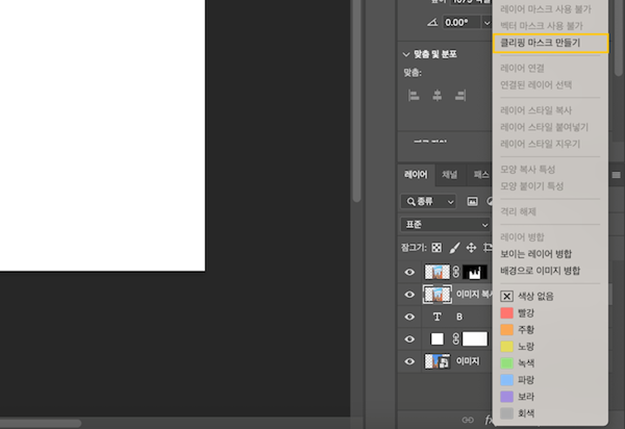The image size is (625, 429).
Task: Choose 클리핑 마스크 만들기 from the context menu
Action: click(550, 43)
